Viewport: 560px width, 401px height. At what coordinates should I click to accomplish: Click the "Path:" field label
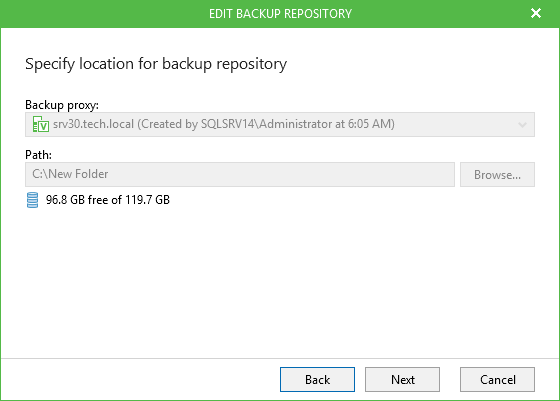[x=38, y=155]
